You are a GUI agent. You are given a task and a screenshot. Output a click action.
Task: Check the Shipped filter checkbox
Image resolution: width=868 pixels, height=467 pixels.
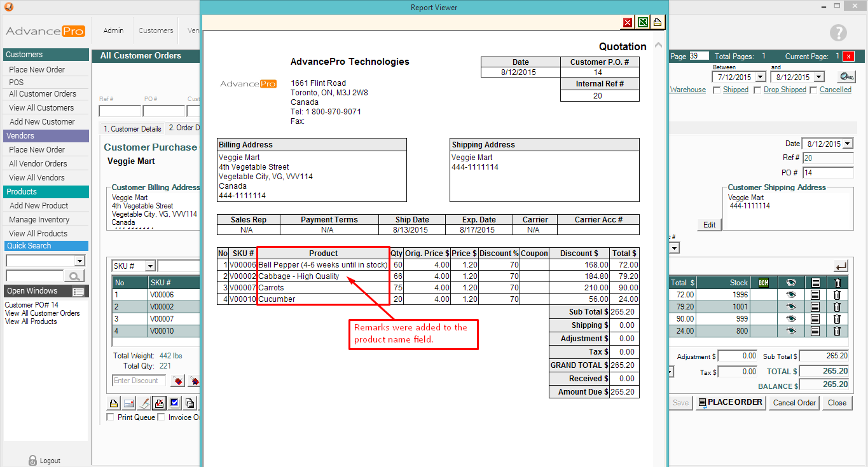pyautogui.click(x=717, y=90)
